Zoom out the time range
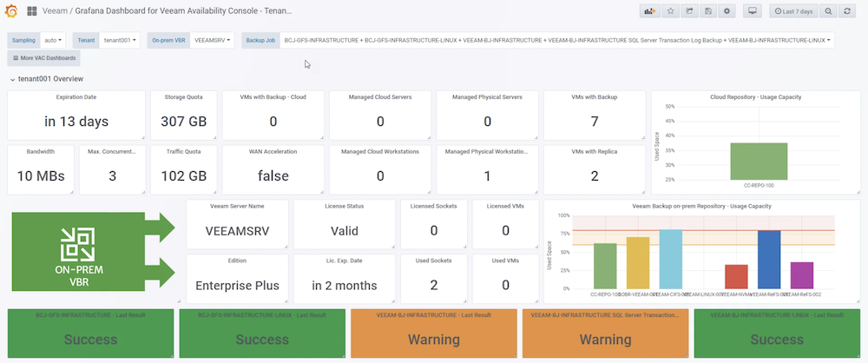868x363 pixels. (x=828, y=11)
